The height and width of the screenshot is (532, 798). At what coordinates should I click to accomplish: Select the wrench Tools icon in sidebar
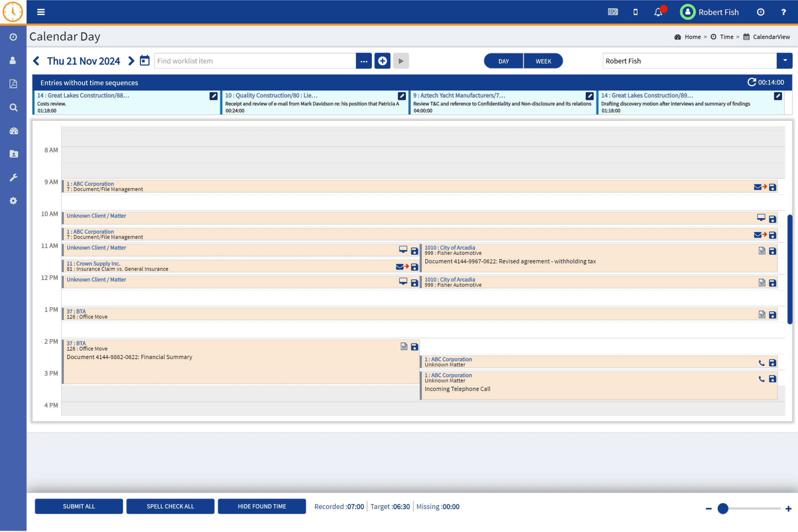pyautogui.click(x=13, y=177)
